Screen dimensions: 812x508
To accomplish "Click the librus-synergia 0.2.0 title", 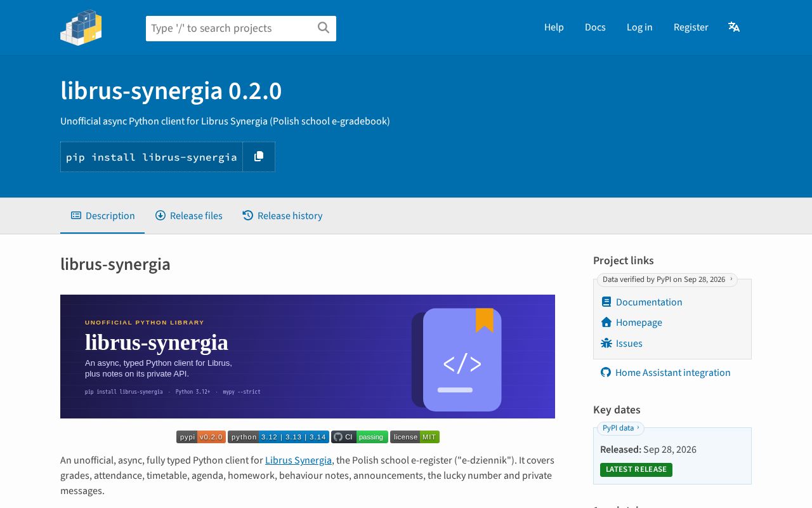I will point(171,91).
